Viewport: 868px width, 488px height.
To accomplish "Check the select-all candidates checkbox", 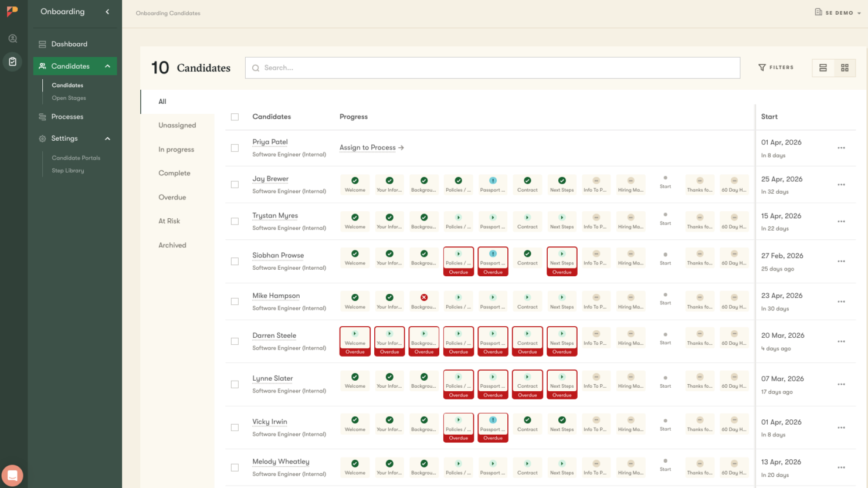I will 235,117.
